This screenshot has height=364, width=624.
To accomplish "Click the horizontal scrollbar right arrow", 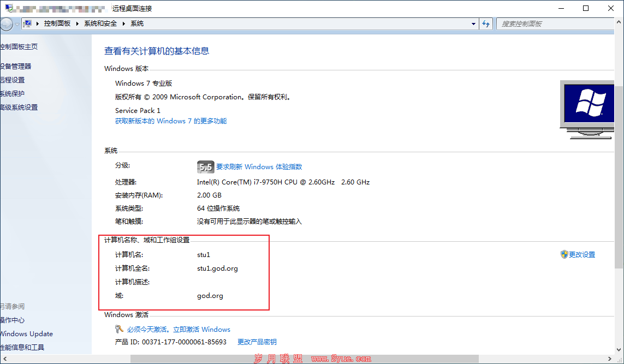I will [610, 359].
